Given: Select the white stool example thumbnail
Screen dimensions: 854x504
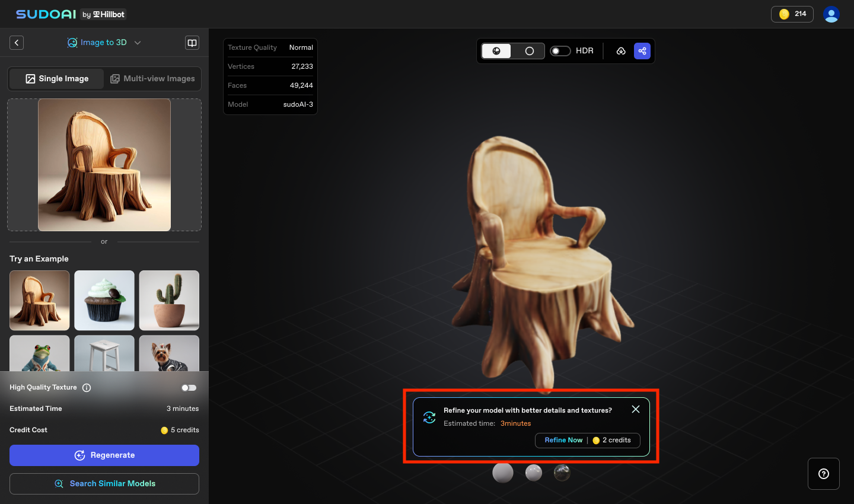Looking at the screenshot, I should [x=104, y=353].
